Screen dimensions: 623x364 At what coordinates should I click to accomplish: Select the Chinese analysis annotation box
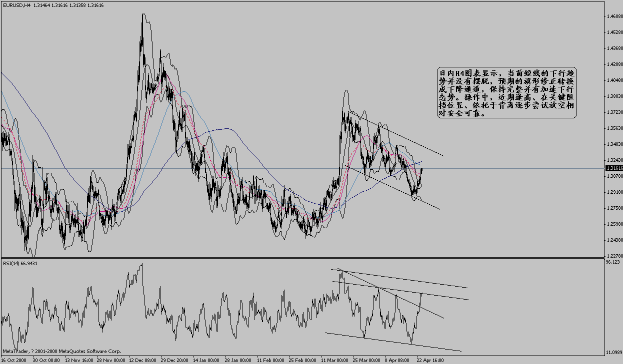coord(506,93)
